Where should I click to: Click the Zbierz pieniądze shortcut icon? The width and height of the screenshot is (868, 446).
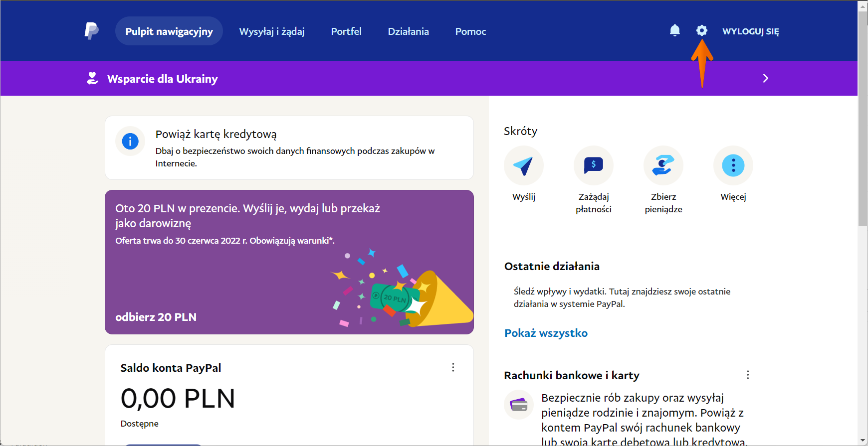[x=663, y=165]
